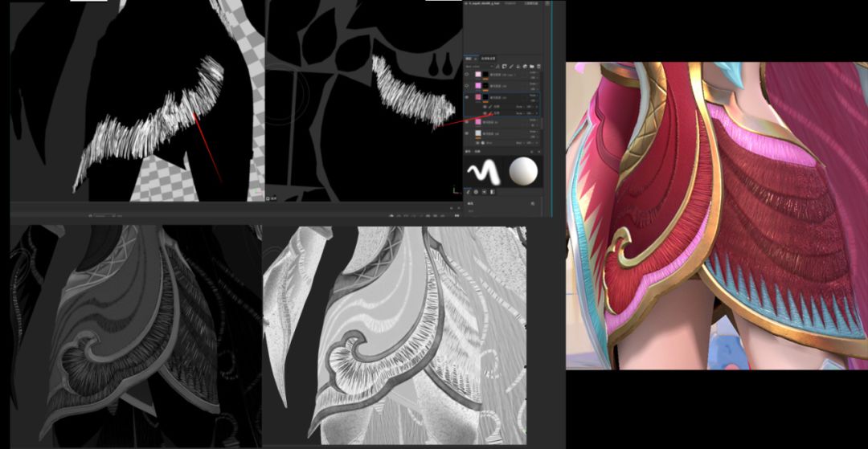This screenshot has width=868, height=449.
Task: Toggle visibility of the selected rose-pink layer
Action: 467,97
